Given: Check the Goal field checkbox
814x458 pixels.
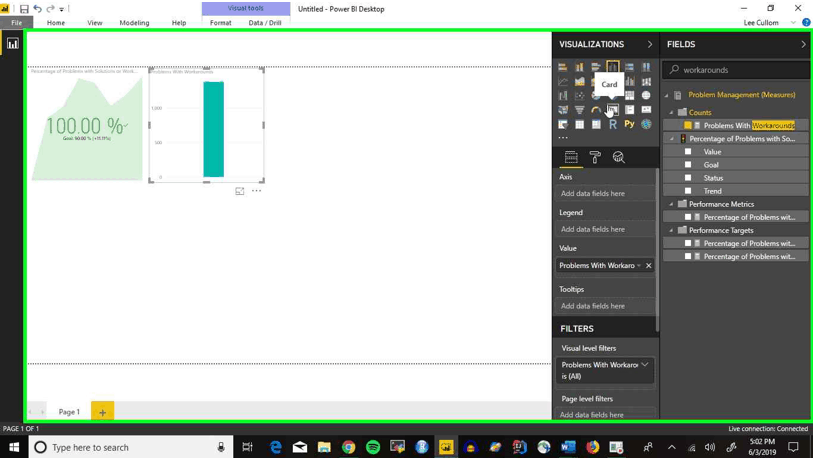Looking at the screenshot, I should [x=688, y=165].
